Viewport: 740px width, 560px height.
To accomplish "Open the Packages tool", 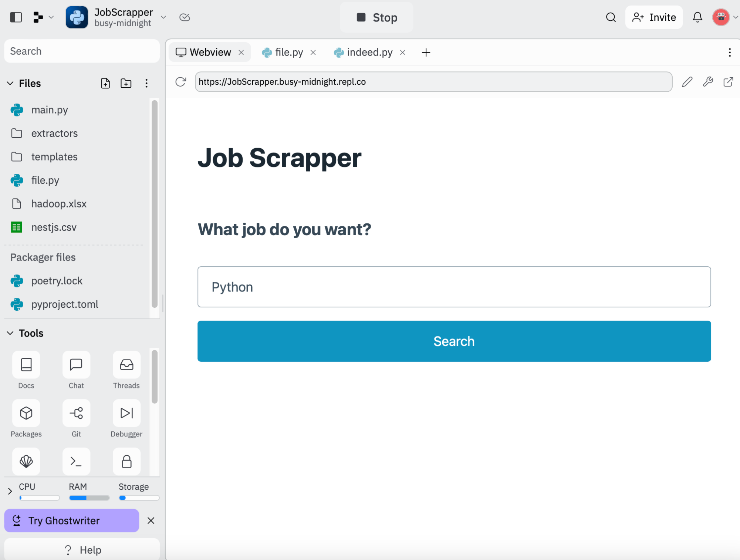I will (x=26, y=413).
